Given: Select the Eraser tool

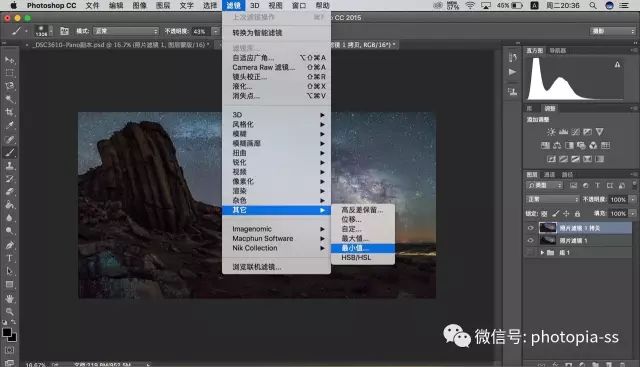Looking at the screenshot, I should [9, 192].
